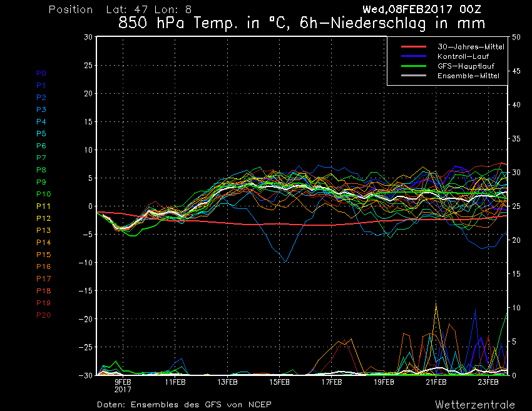Viewport: 532px width, 411px height.
Task: Select the -25 temperature axis value
Action: pyautogui.click(x=86, y=347)
